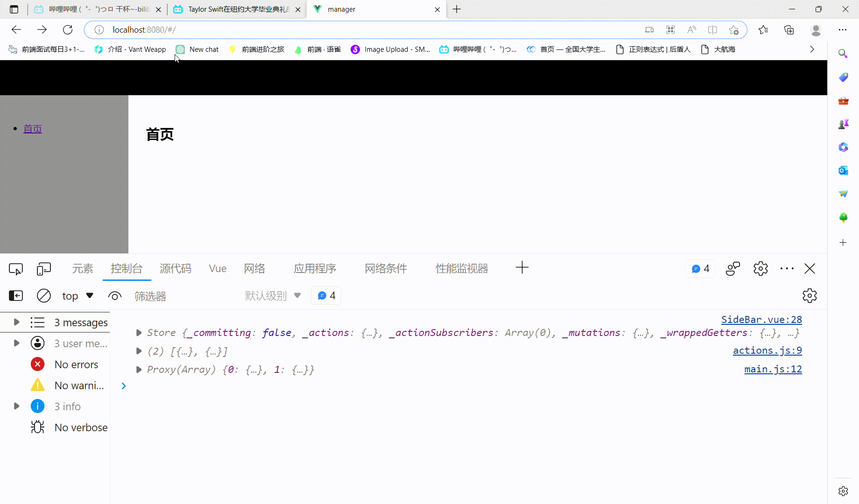Open the 默认级别 log level dropdown
Viewport: 859px width, 504px height.
click(x=273, y=296)
